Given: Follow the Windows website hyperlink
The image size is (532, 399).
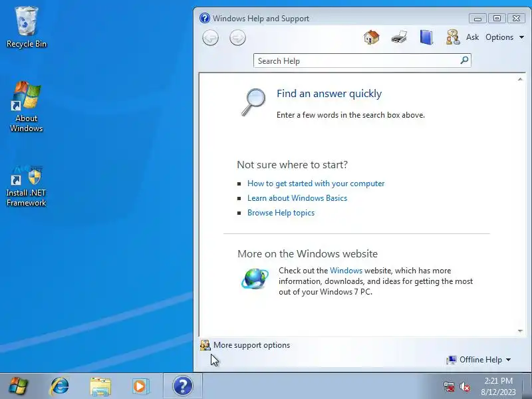Looking at the screenshot, I should tap(346, 271).
